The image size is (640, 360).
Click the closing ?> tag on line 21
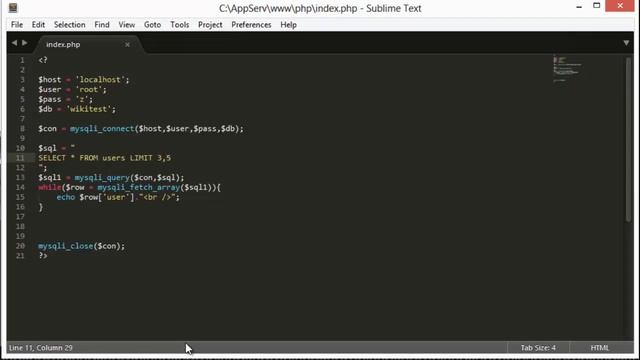point(43,256)
